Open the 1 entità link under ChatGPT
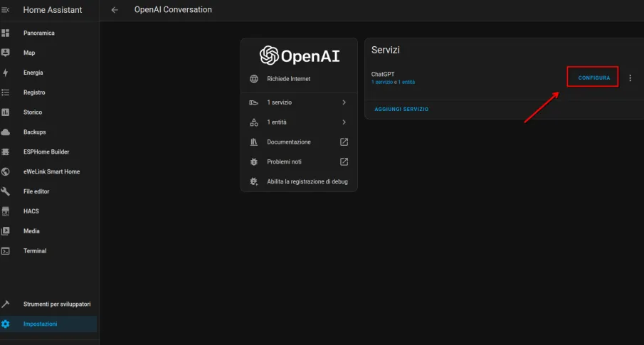The width and height of the screenshot is (644, 345). click(x=406, y=82)
